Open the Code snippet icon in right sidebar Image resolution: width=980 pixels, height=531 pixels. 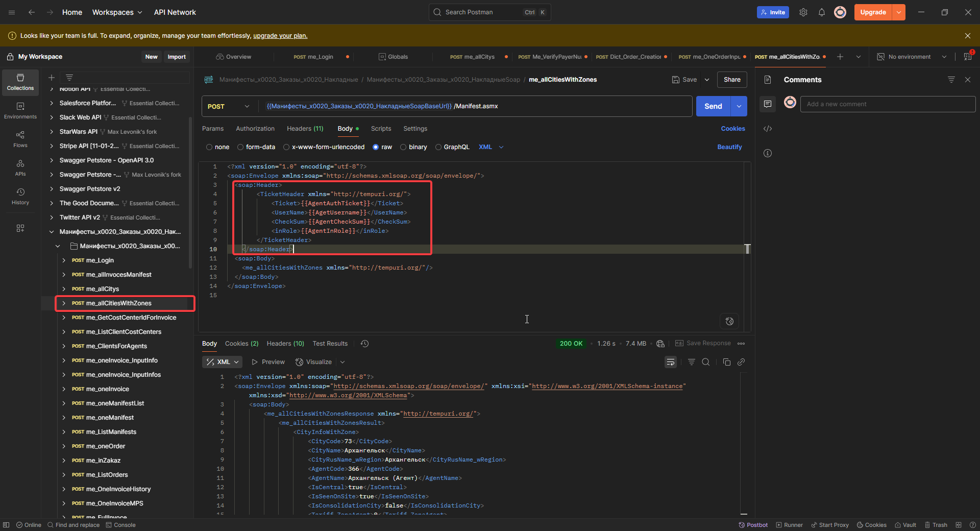click(768, 129)
